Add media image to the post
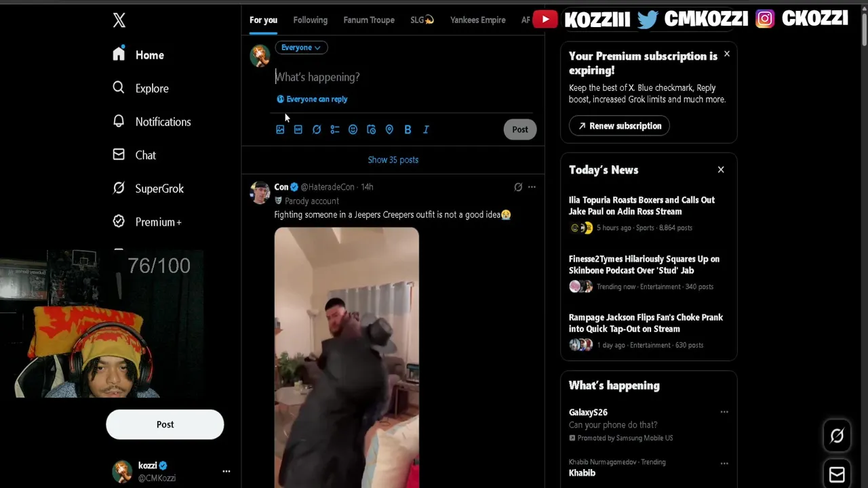 (x=280, y=129)
